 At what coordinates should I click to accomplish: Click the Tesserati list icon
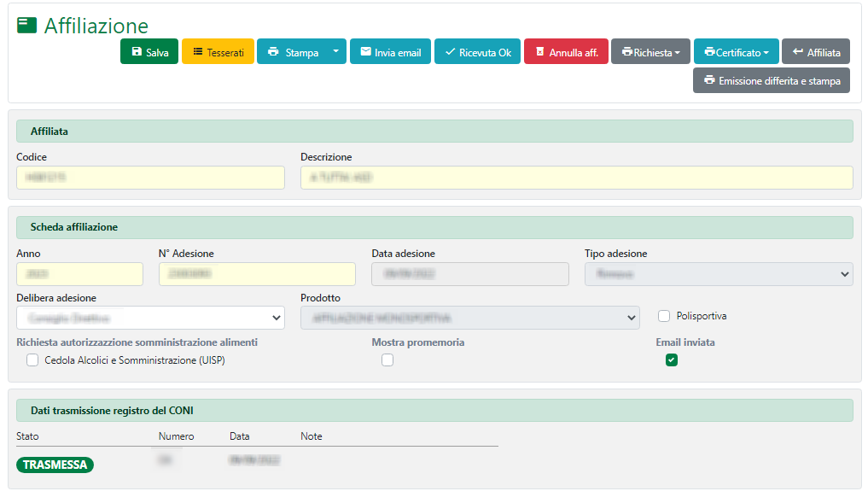coord(198,52)
